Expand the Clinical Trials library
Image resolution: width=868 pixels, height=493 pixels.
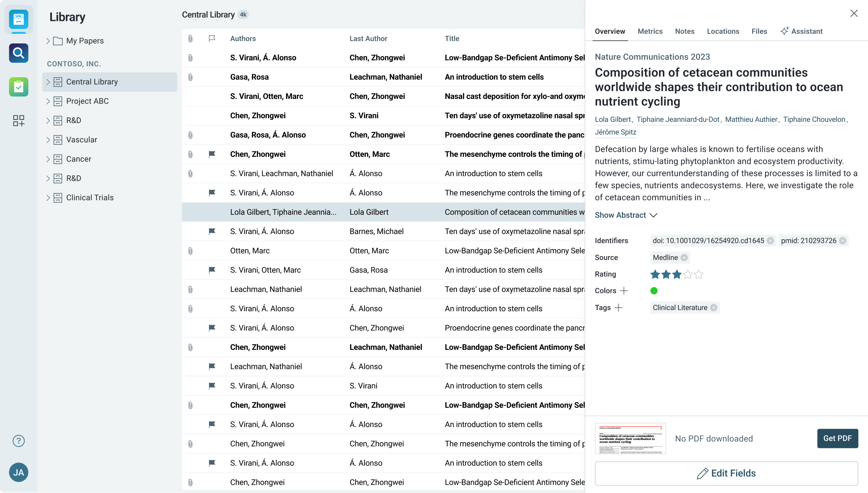click(x=48, y=197)
